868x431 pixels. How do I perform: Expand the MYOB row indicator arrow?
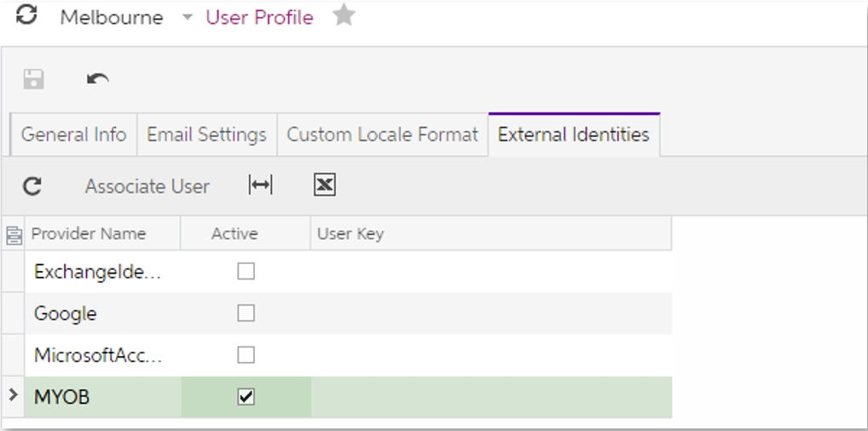point(13,395)
